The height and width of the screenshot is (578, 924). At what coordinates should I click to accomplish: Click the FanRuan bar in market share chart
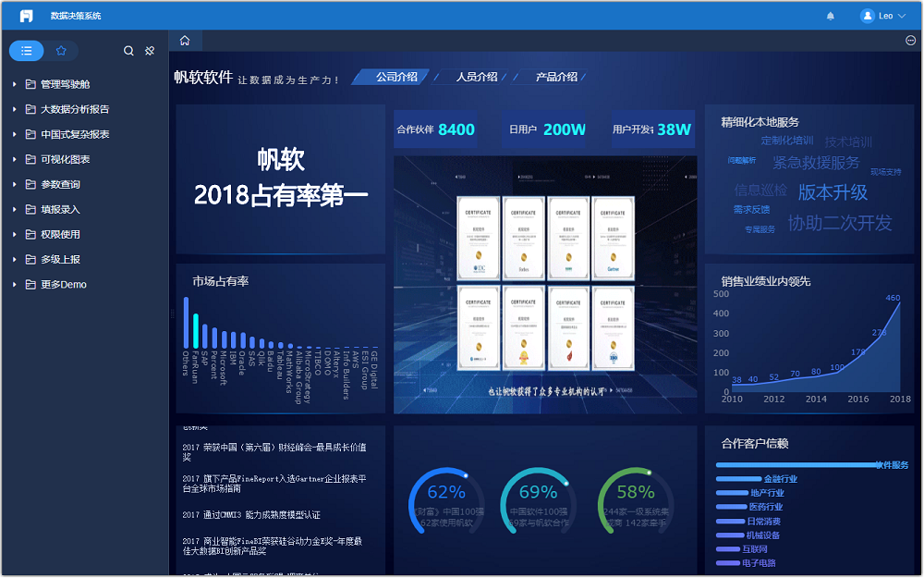(x=196, y=331)
